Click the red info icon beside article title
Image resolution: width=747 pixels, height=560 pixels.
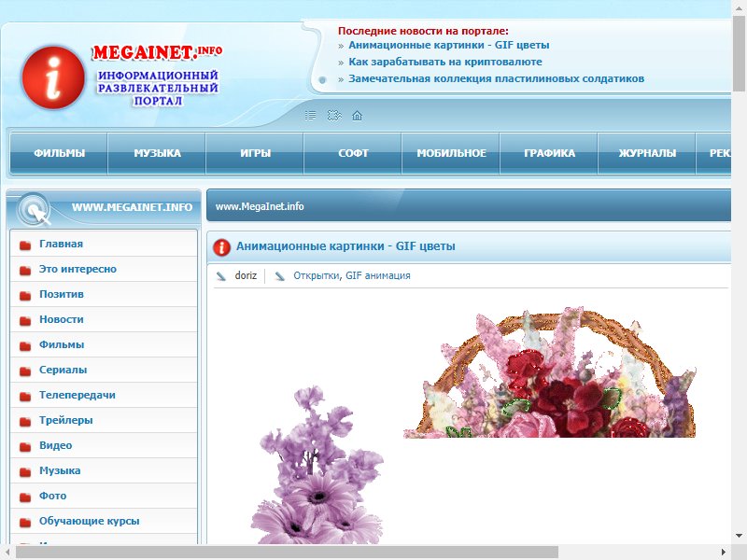point(221,247)
